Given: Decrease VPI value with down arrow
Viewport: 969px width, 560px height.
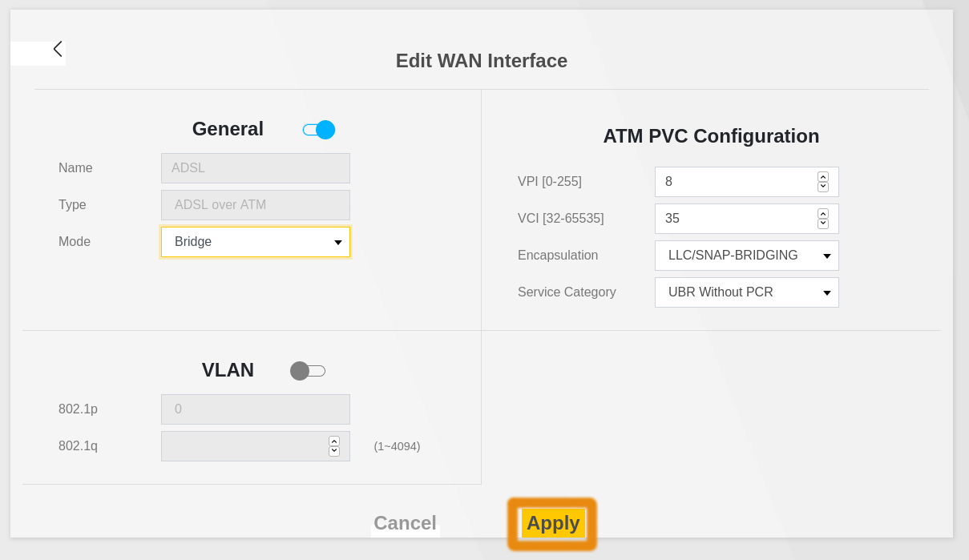Looking at the screenshot, I should click(x=823, y=187).
